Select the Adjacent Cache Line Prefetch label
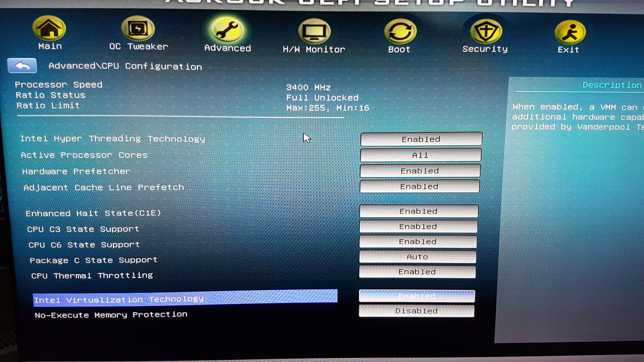 pyautogui.click(x=104, y=188)
